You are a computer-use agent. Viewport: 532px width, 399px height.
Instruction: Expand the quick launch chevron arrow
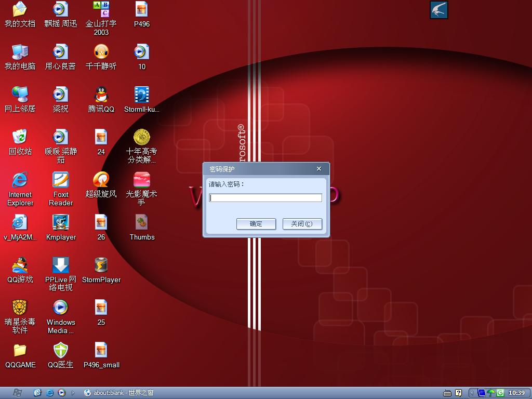73,393
